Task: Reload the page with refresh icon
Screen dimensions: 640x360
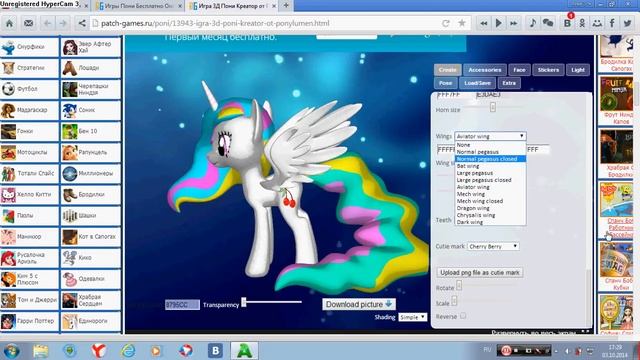Action: coord(446,23)
